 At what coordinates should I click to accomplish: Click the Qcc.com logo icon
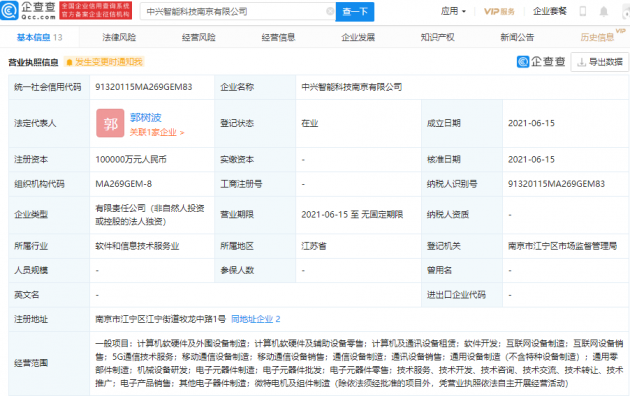click(10, 11)
